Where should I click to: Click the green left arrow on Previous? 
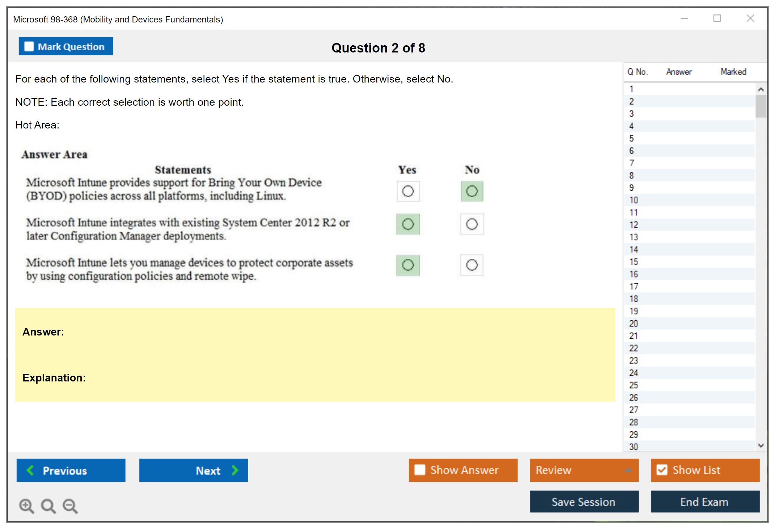30,470
